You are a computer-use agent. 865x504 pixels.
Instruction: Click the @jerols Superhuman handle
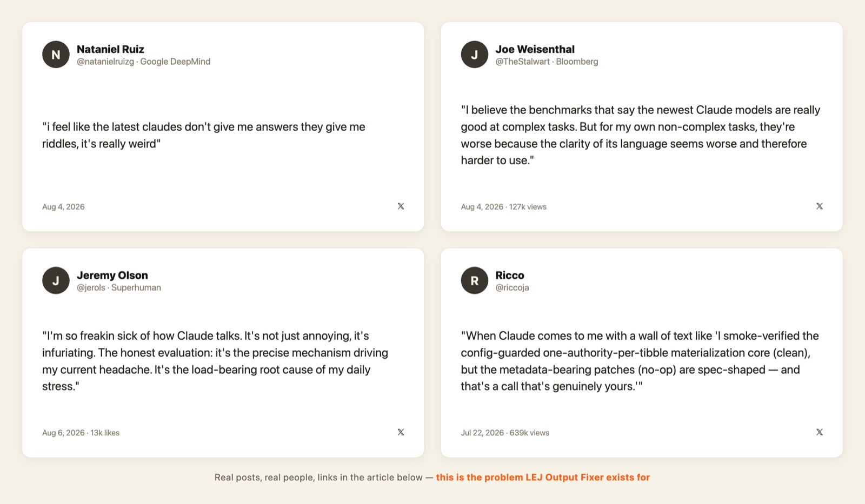tap(119, 287)
